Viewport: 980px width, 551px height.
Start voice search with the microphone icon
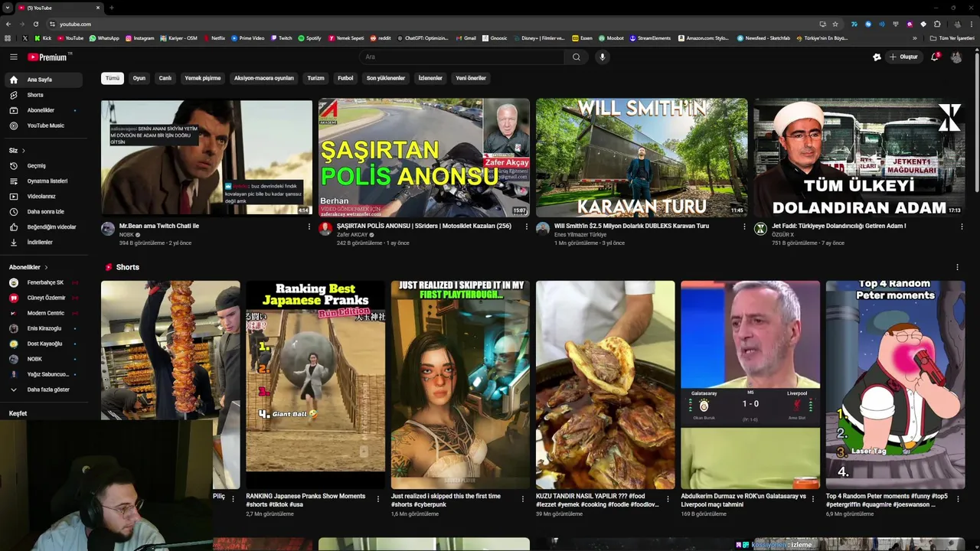pos(603,57)
